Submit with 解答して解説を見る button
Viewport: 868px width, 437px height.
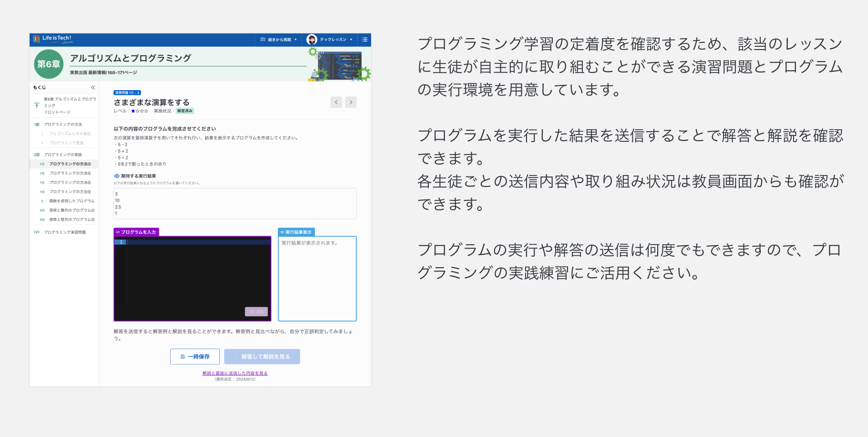[262, 357]
